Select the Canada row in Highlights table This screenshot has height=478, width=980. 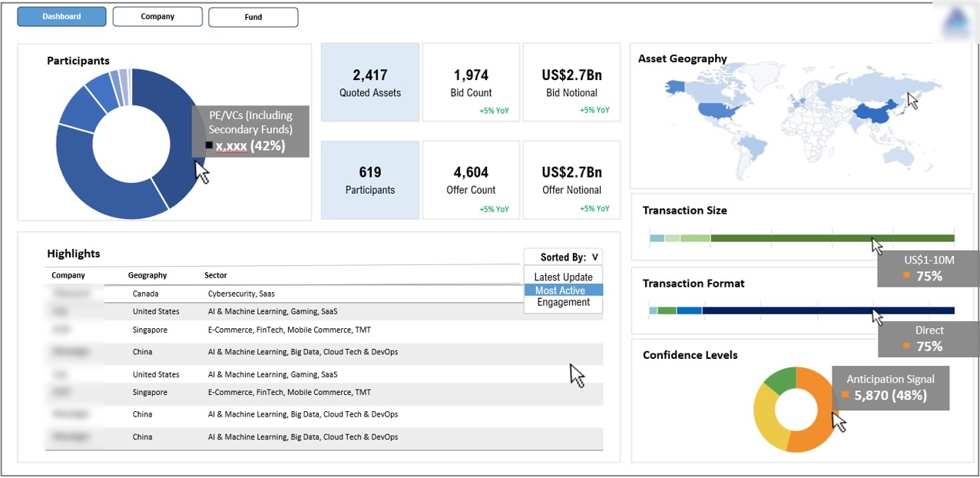(230, 293)
